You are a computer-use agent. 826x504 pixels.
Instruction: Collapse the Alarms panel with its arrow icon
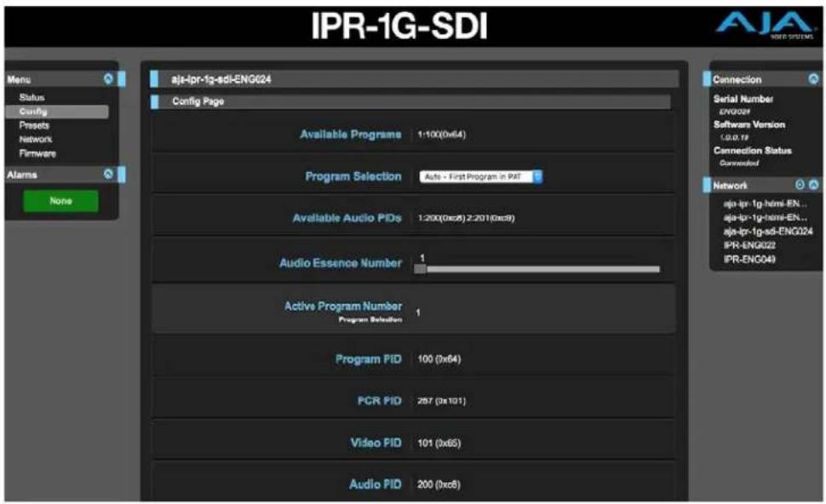click(x=108, y=174)
